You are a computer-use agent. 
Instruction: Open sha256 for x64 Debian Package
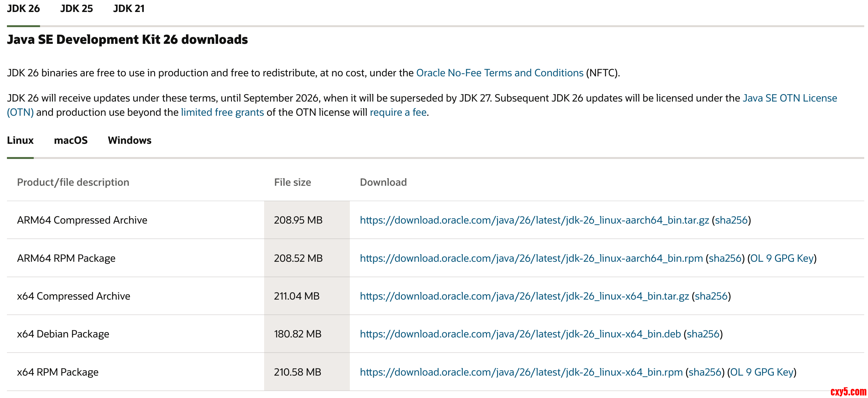703,334
